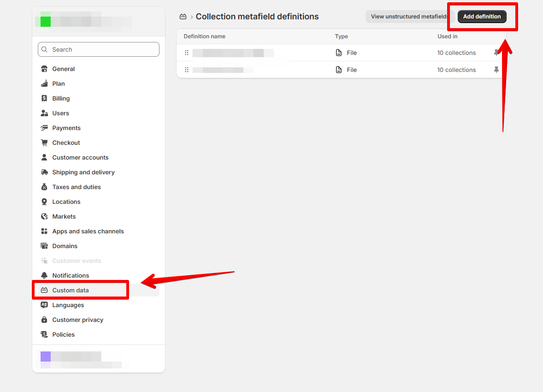Click the Add definition button
This screenshot has width=543, height=392.
tap(482, 17)
